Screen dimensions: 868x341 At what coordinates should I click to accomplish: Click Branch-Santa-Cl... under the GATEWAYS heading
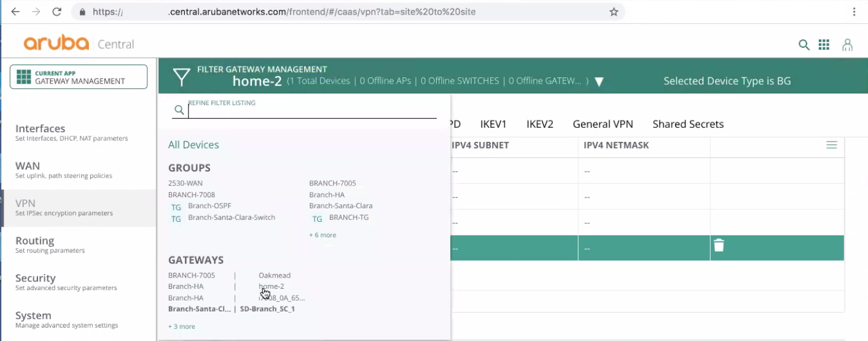200,308
